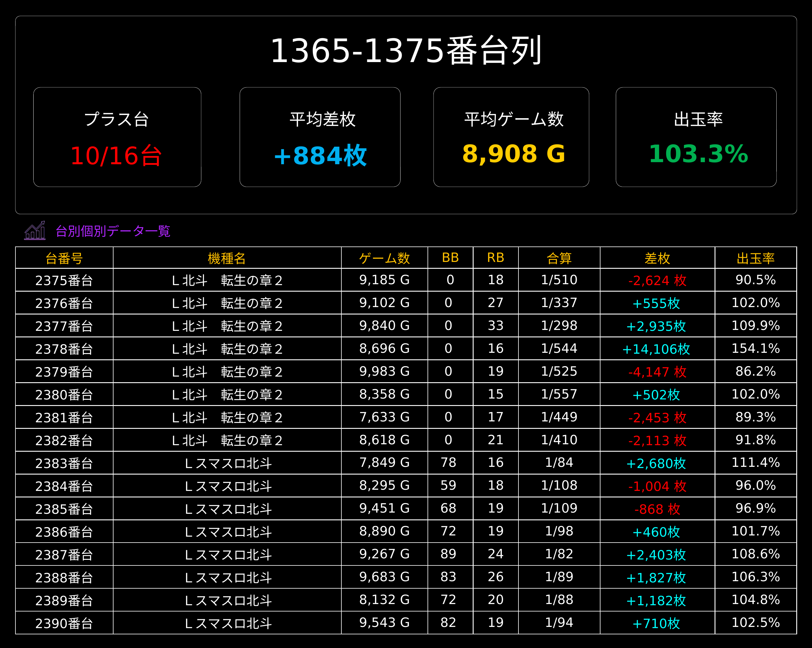Select the プラス台 10/16台 summary card
This screenshot has width=812, height=648.
click(117, 137)
